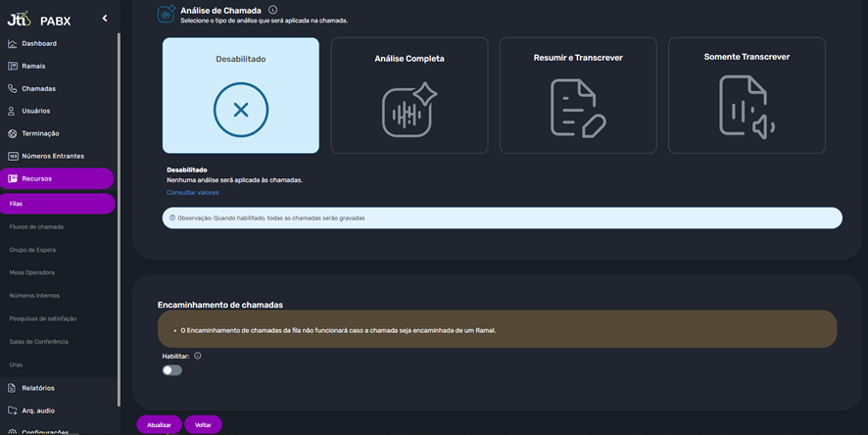Select the Desabilitado analysis option
This screenshot has width=868, height=435.
(241, 95)
